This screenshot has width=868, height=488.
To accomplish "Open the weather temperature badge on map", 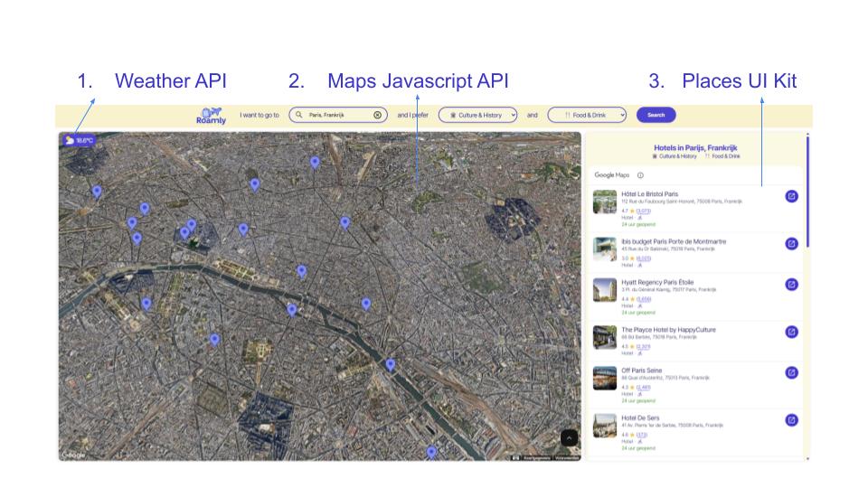I will [79, 141].
